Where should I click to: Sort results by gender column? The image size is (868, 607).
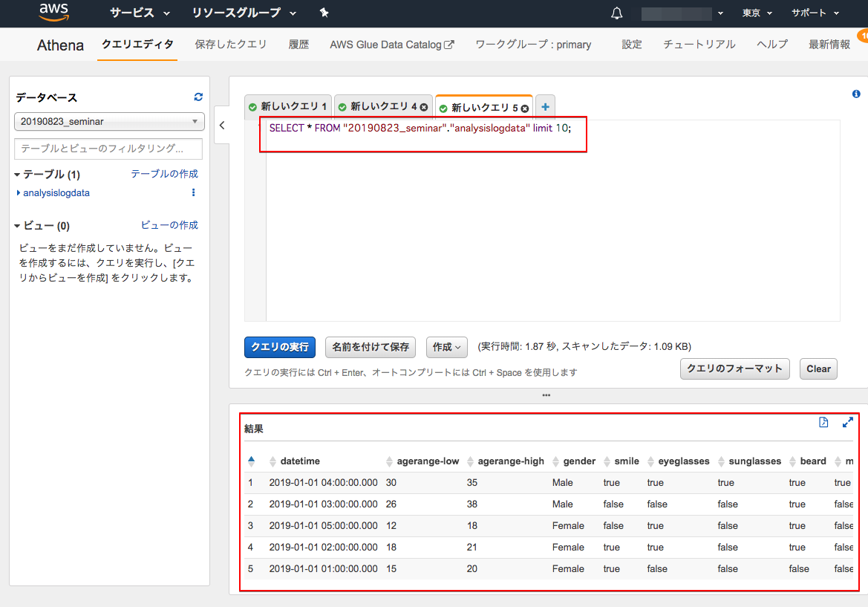(556, 461)
